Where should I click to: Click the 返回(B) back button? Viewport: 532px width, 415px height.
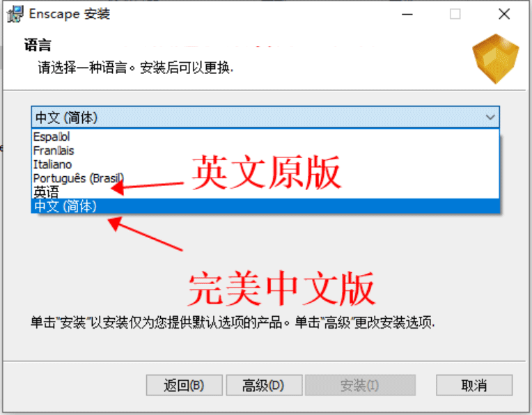pyautogui.click(x=185, y=385)
